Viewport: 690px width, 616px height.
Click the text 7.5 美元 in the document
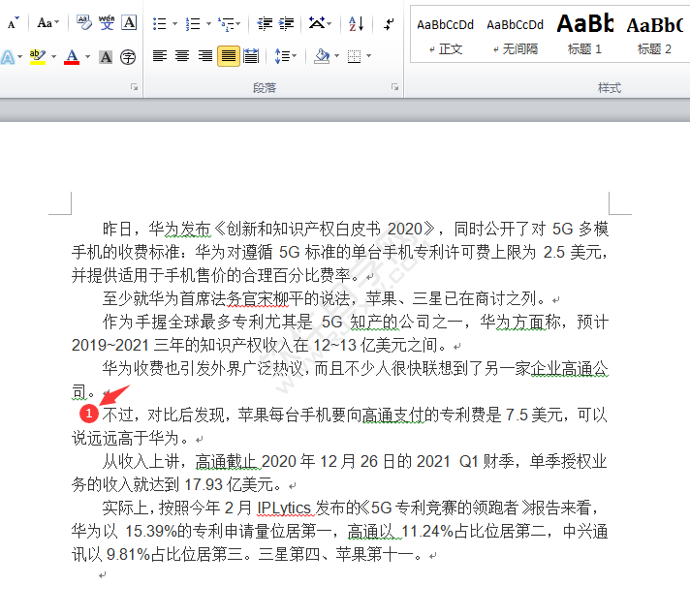point(533,415)
